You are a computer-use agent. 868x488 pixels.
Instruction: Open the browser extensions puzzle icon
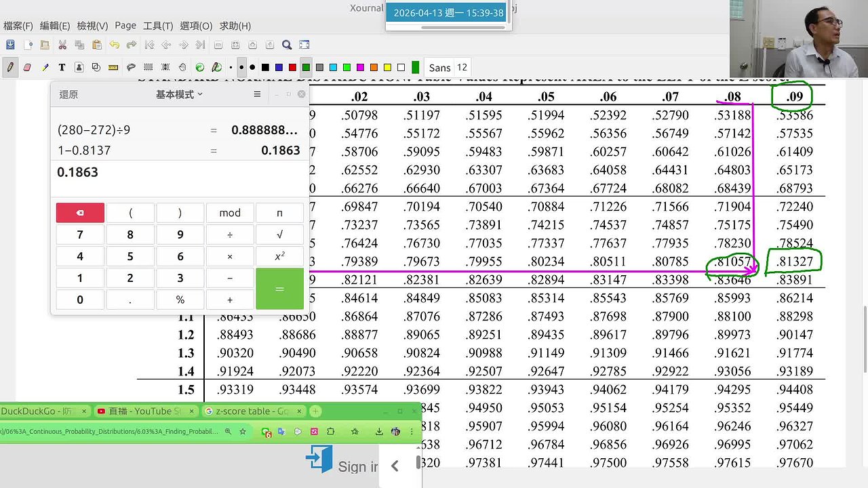330,431
